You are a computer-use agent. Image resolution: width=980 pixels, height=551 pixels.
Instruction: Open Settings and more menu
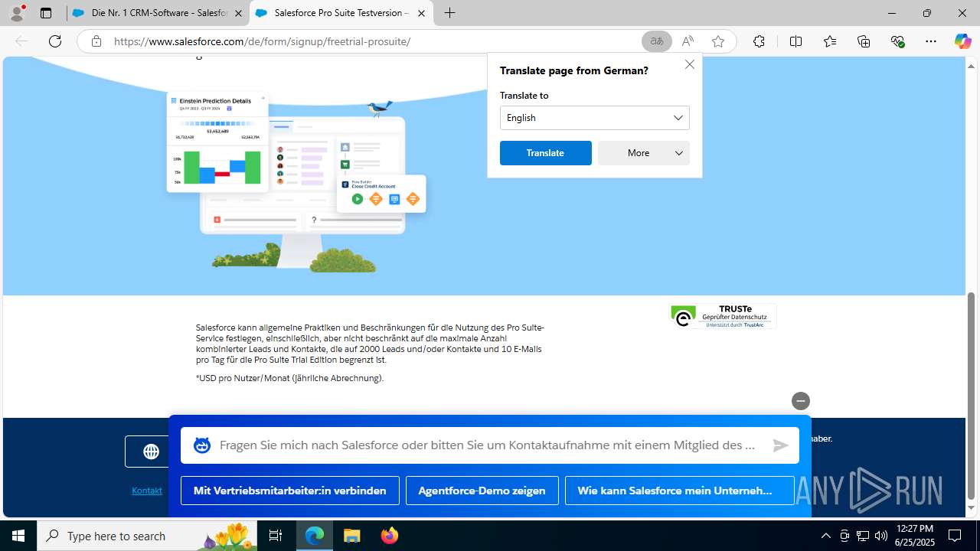pos(931,41)
